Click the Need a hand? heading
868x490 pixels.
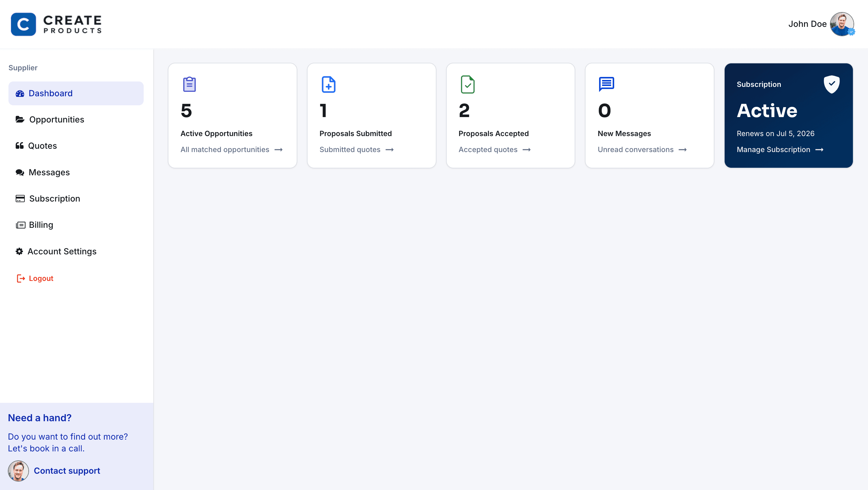(x=40, y=418)
